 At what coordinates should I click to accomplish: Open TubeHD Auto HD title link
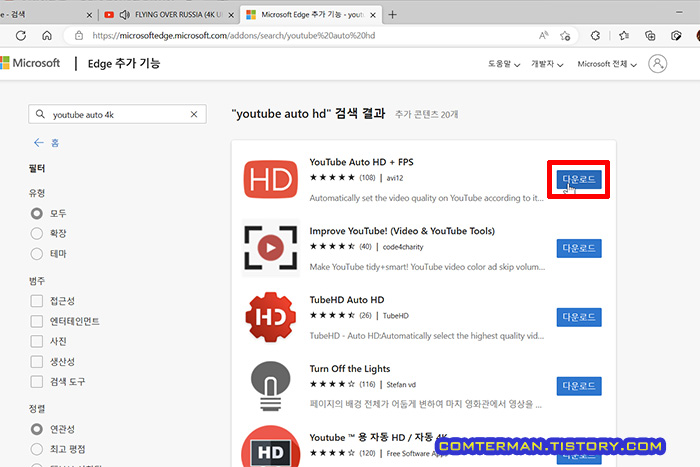pos(347,300)
